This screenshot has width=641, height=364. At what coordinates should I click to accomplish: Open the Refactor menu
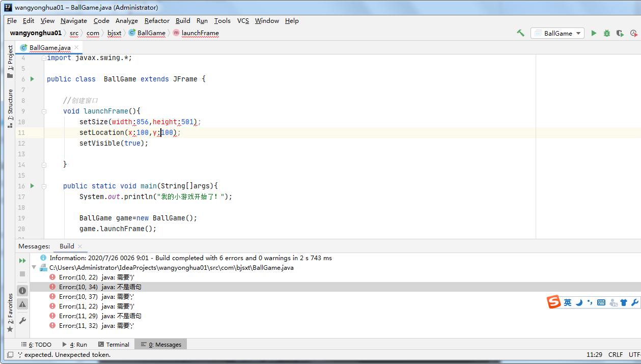pos(157,21)
